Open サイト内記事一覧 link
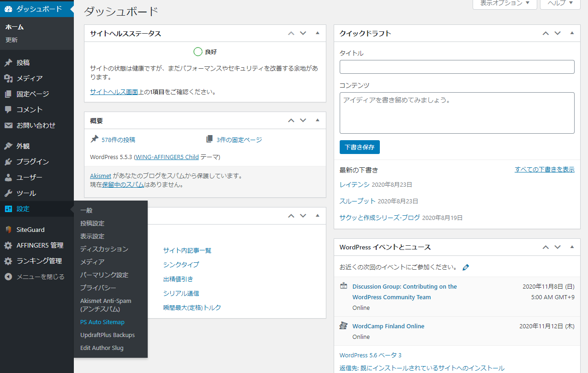The height and width of the screenshot is (373, 588). click(x=187, y=250)
